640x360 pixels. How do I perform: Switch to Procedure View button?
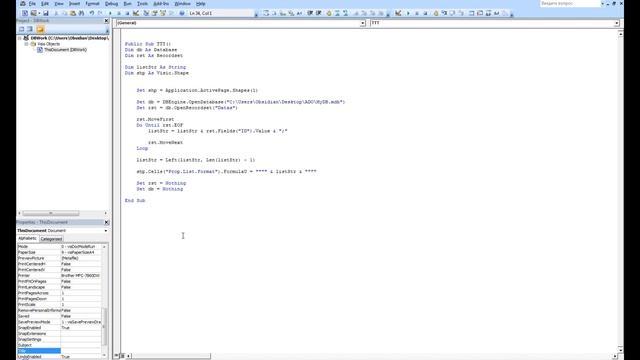tap(117, 356)
